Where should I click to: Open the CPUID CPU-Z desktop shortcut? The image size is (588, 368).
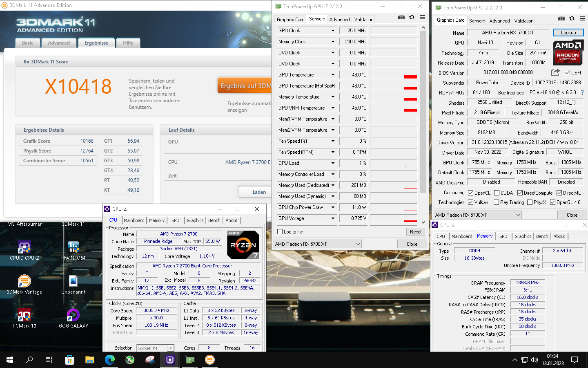24,250
